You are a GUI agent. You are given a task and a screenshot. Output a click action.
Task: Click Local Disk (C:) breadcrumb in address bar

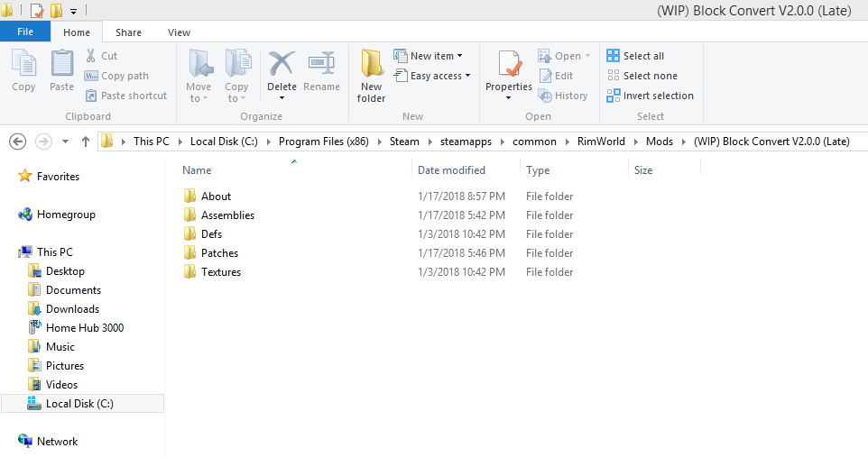point(224,142)
